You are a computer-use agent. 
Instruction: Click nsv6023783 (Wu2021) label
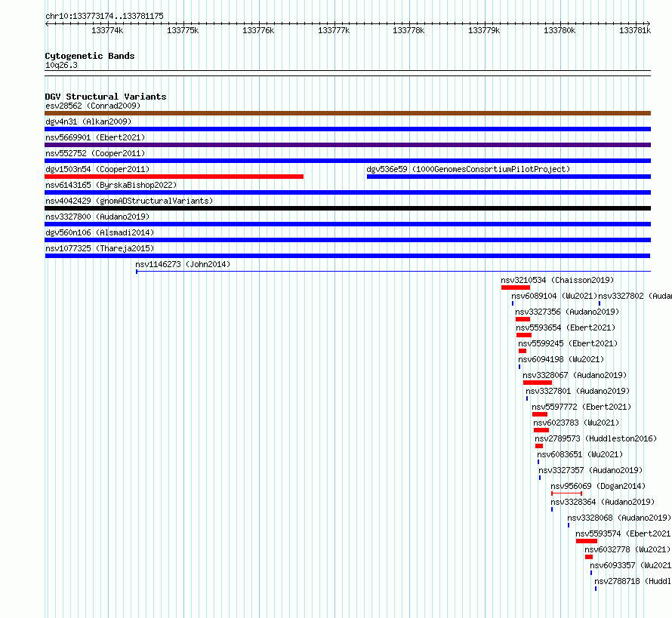[x=576, y=423]
